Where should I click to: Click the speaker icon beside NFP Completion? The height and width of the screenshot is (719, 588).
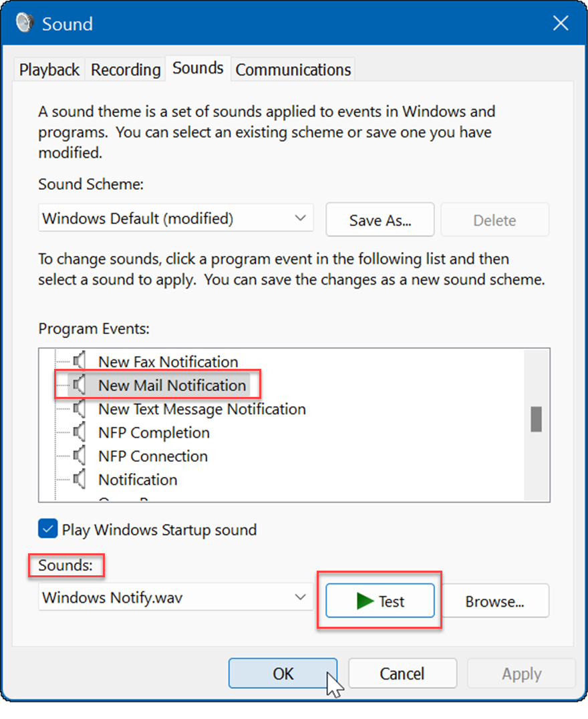(80, 432)
